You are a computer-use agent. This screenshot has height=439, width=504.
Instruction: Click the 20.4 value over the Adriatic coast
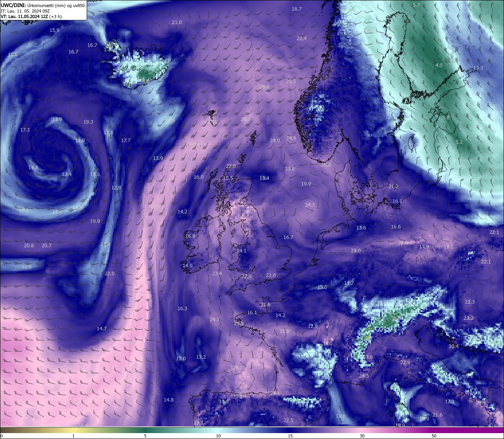(x=454, y=346)
